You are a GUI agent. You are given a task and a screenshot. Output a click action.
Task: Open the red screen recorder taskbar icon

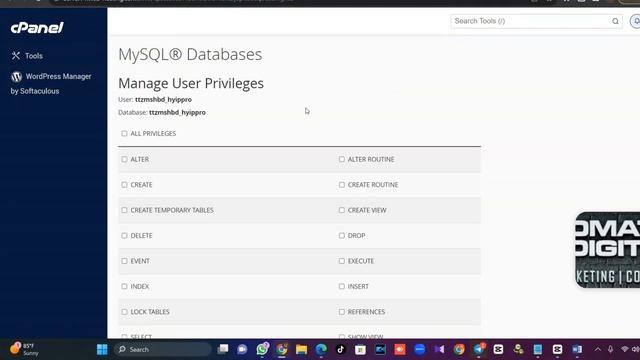pos(400,349)
